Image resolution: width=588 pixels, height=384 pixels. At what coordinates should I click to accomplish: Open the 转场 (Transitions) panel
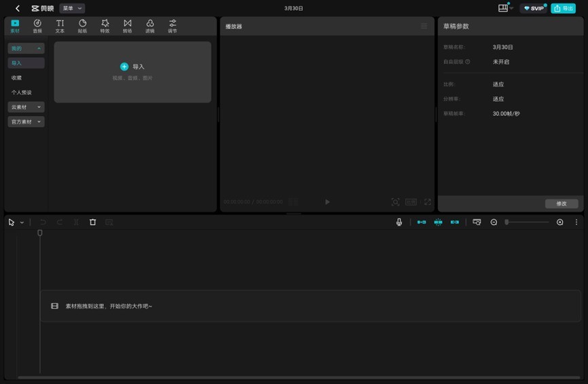pos(127,26)
